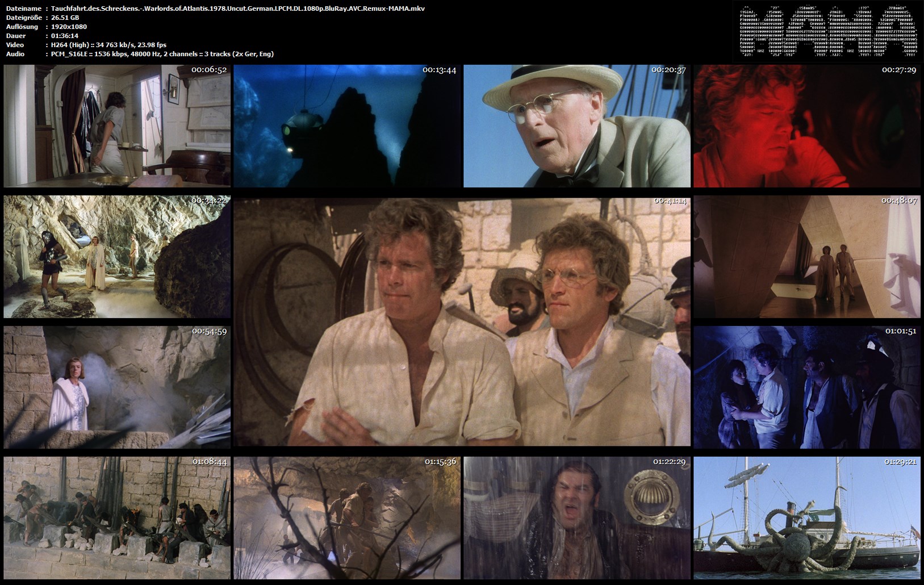
Task: Open the thumbnail of the shouting drenched man
Action: [577, 518]
